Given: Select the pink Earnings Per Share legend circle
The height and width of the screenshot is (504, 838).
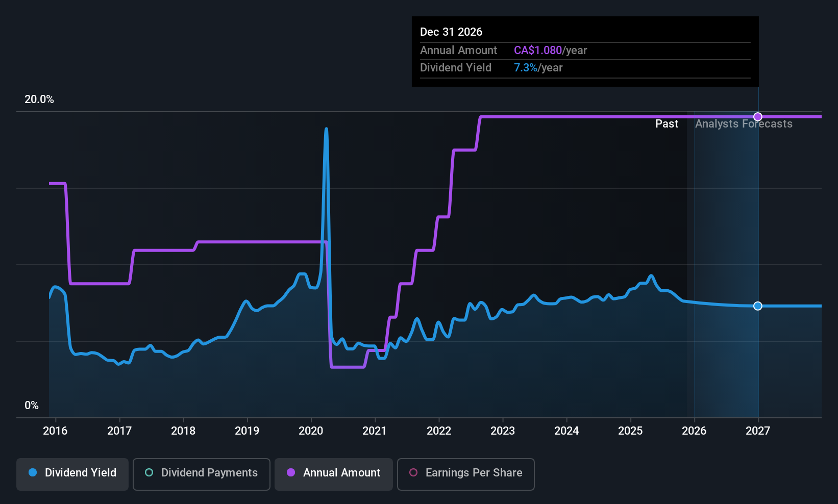Looking at the screenshot, I should coord(413,473).
